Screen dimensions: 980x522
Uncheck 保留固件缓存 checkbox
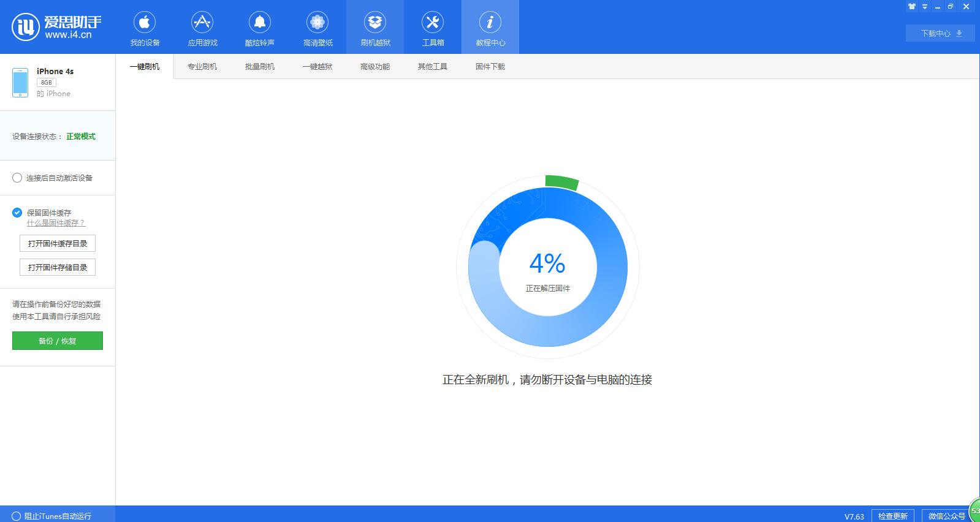(17, 213)
